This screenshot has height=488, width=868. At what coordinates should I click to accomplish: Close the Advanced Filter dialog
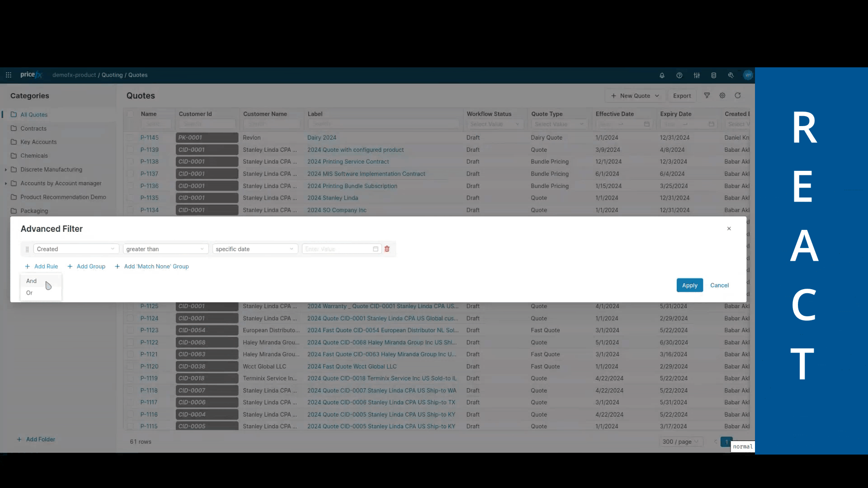pyautogui.click(x=729, y=229)
